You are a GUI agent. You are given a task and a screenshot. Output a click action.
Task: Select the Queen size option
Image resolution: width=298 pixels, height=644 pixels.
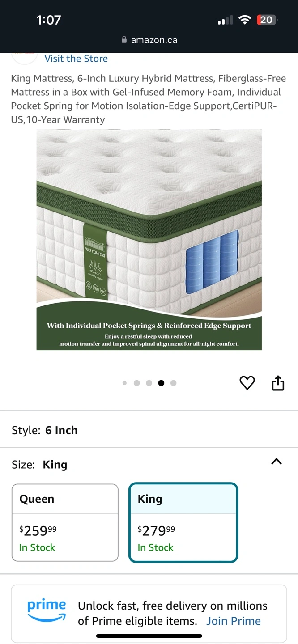65,522
